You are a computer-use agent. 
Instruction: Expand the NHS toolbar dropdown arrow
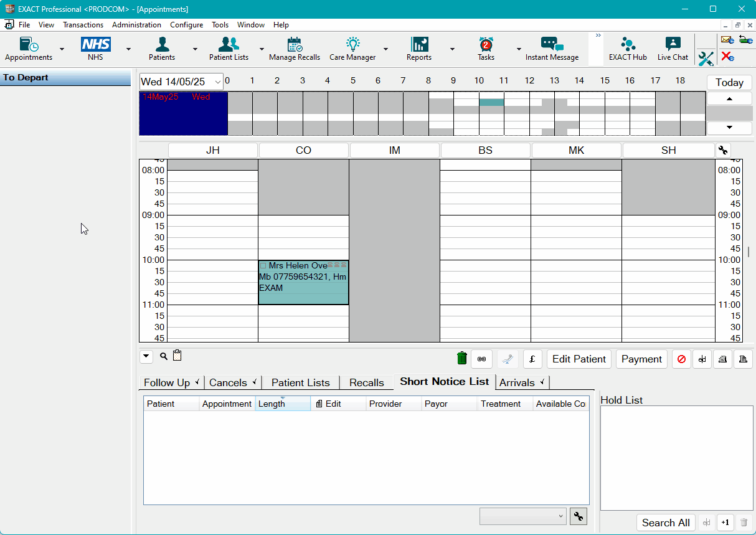(x=128, y=49)
